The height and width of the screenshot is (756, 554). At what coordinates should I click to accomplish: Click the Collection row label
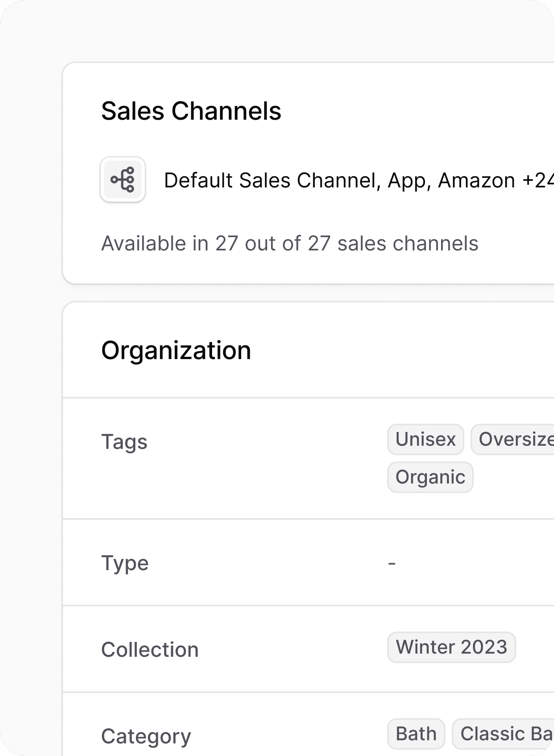click(150, 649)
